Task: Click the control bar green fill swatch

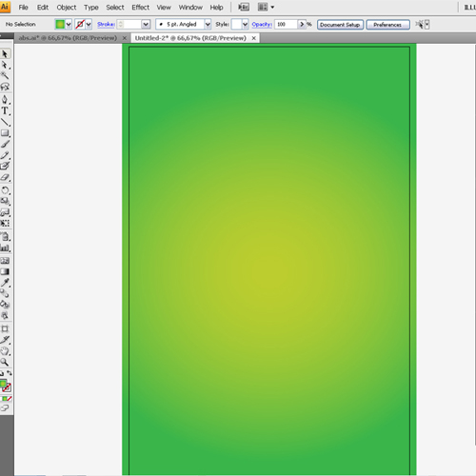Action: click(60, 24)
